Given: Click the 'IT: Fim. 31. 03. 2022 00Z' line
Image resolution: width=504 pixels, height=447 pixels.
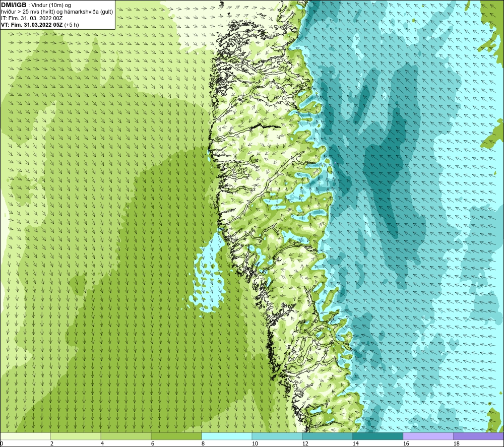Looking at the screenshot, I should [32, 18].
